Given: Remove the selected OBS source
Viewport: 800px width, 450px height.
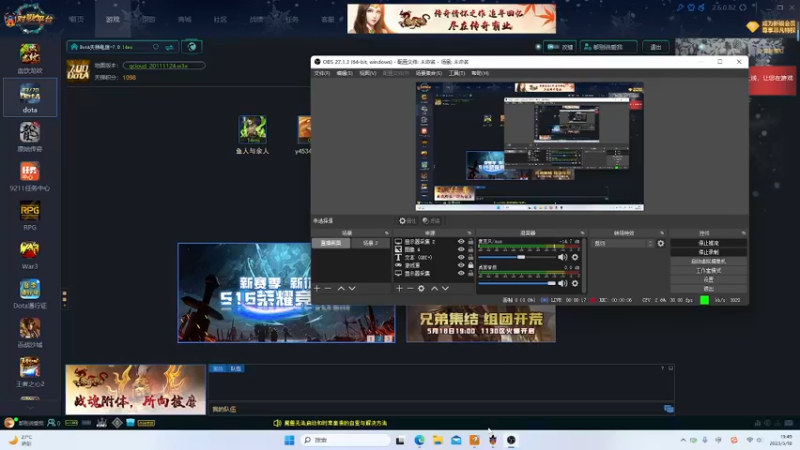Looking at the screenshot, I should tap(410, 288).
